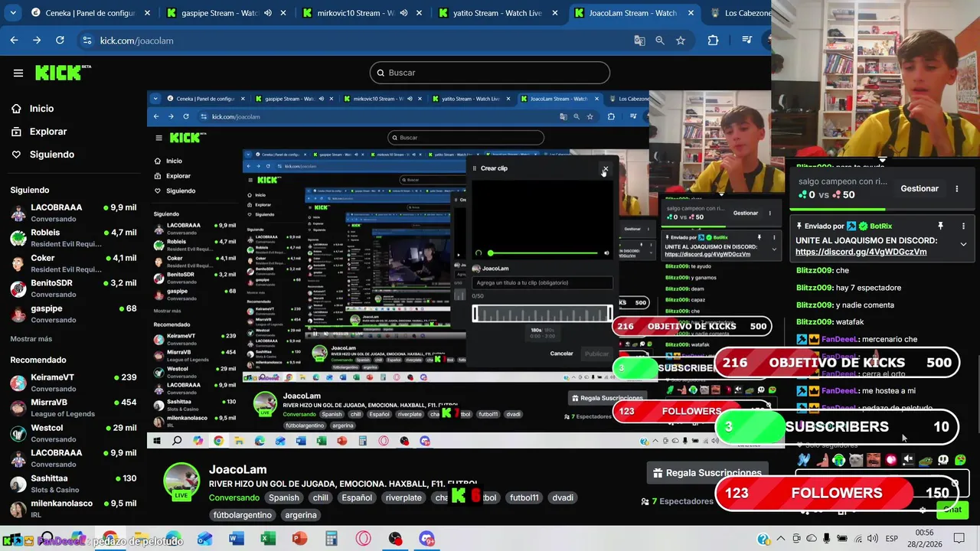Screen dimensions: 980x551
Task: Open BenitoSDR channel in Siguiendo list
Action: (73, 289)
